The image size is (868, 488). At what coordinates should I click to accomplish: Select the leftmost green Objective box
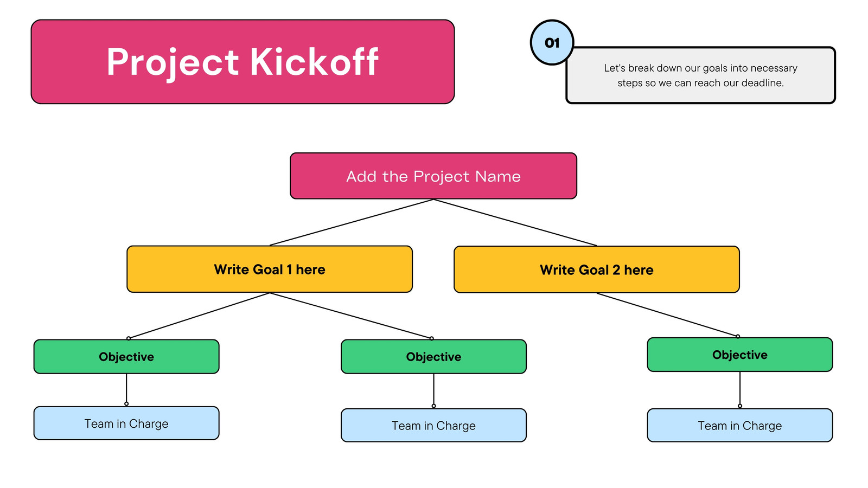point(126,357)
